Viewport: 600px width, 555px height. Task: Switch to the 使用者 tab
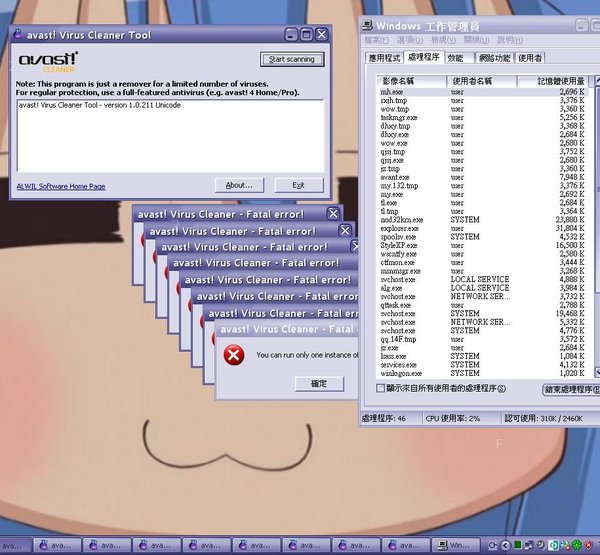[x=530, y=58]
